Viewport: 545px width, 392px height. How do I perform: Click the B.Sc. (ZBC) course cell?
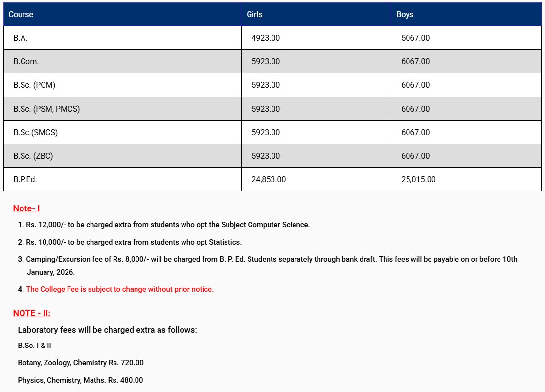pyautogui.click(x=33, y=156)
